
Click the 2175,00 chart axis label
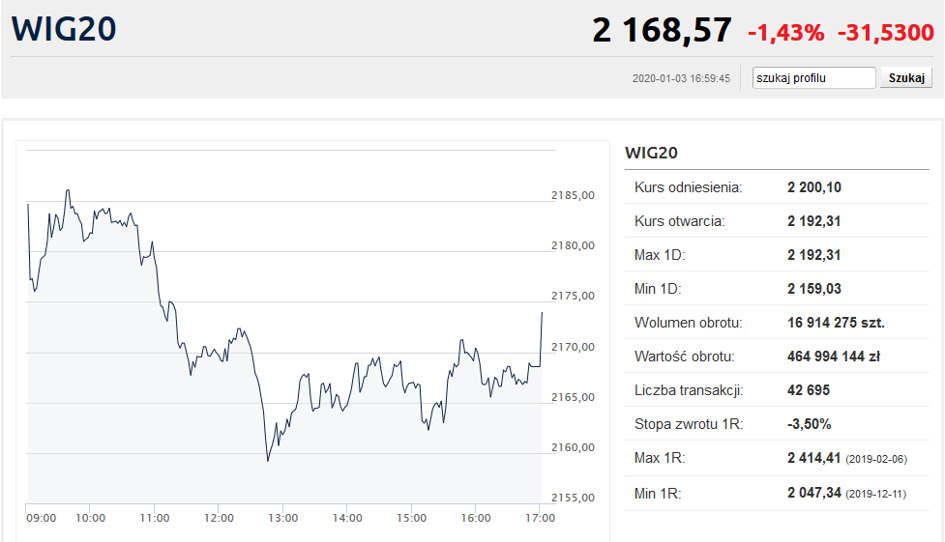point(573,296)
